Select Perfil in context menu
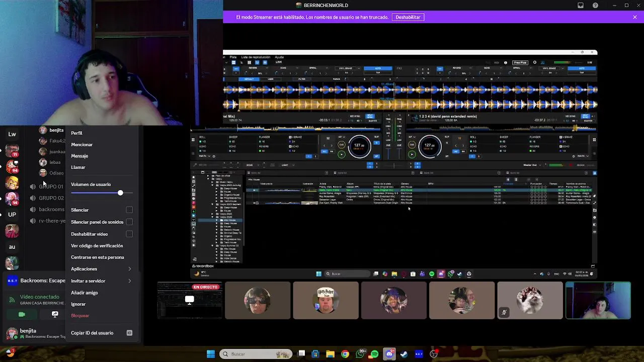This screenshot has height=362, width=644. click(101, 133)
